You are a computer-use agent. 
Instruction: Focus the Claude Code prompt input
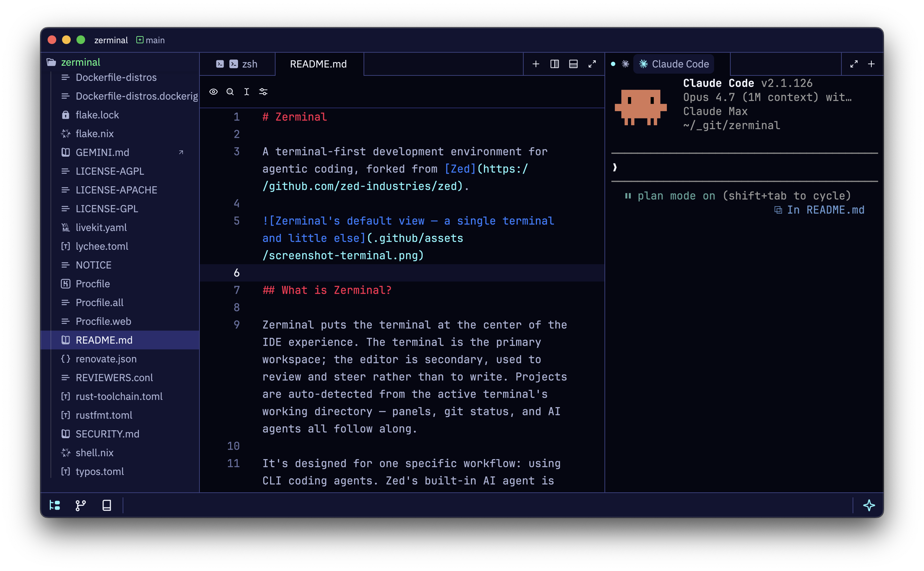click(745, 168)
